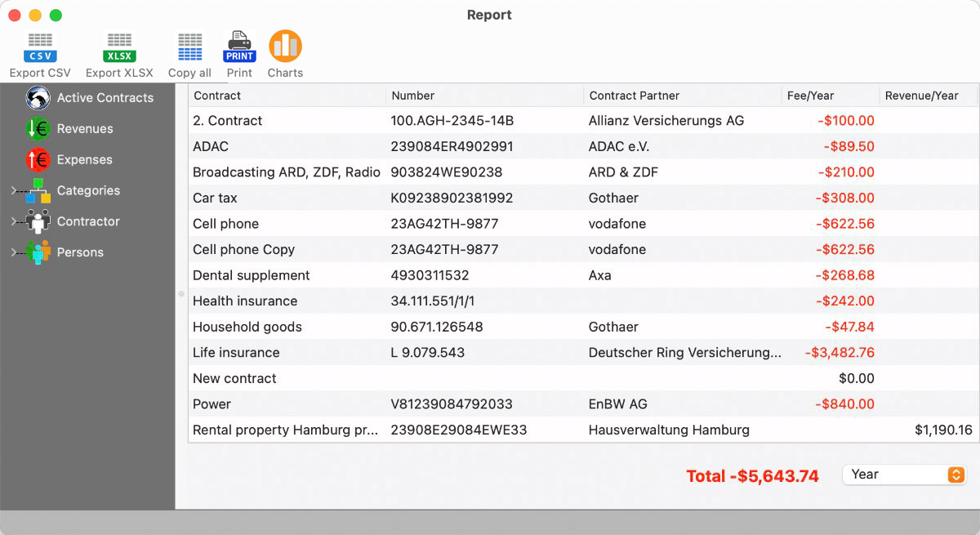Click partner 'ARD & ZDF'
980x535 pixels.
click(x=623, y=172)
